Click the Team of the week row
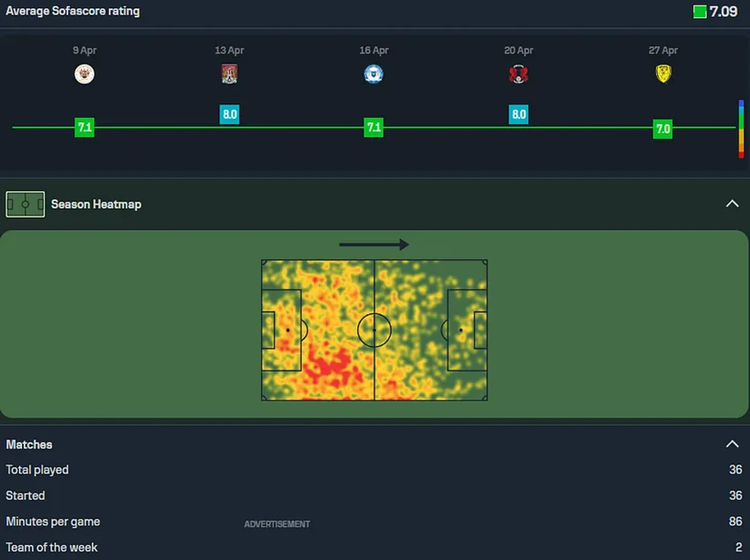This screenshot has height=560, width=750. click(51, 547)
